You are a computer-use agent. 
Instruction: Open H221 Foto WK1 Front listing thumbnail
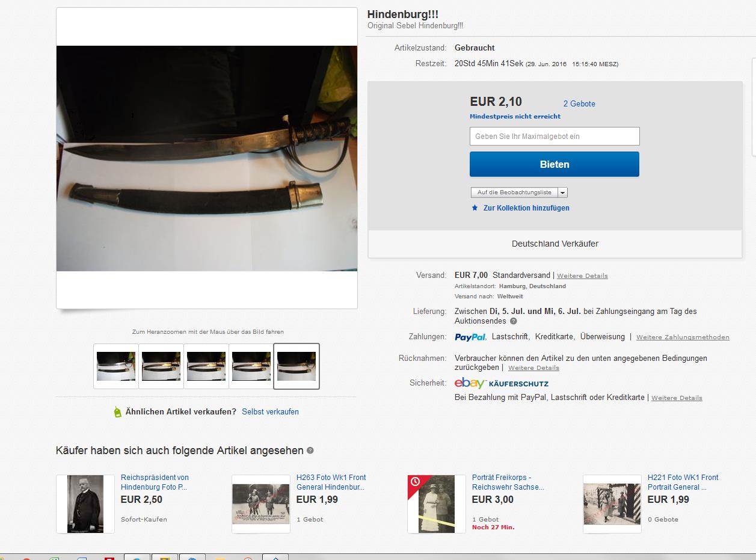click(x=612, y=504)
